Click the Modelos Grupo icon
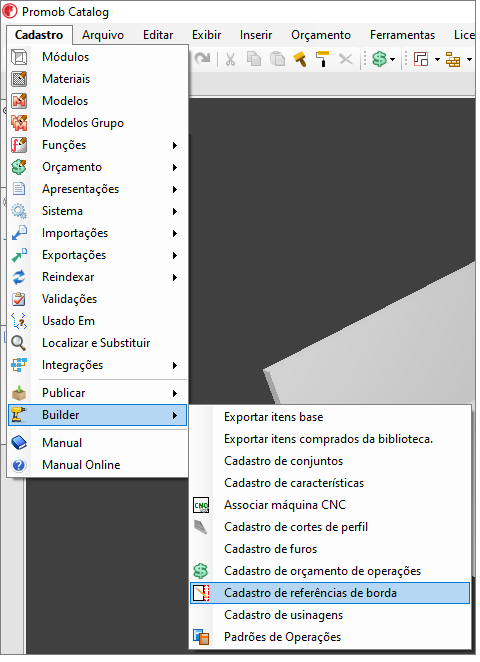The height and width of the screenshot is (662, 480). pos(19,123)
